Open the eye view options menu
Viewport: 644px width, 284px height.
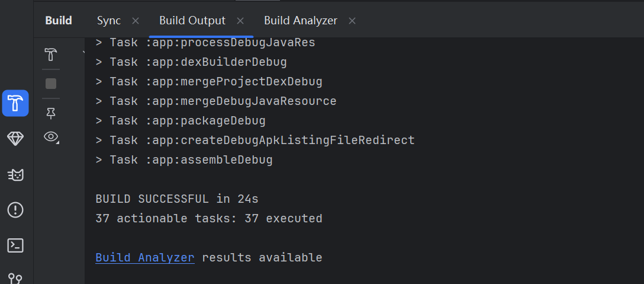pyautogui.click(x=51, y=138)
